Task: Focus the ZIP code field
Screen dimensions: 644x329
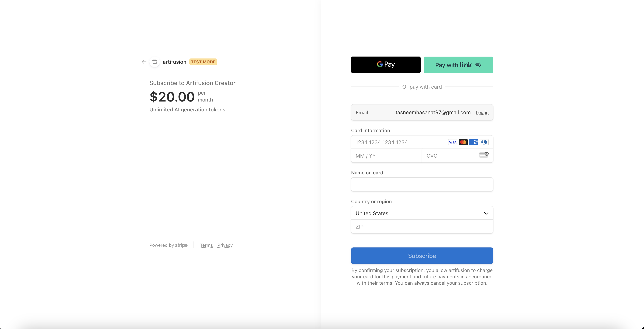Action: point(422,227)
